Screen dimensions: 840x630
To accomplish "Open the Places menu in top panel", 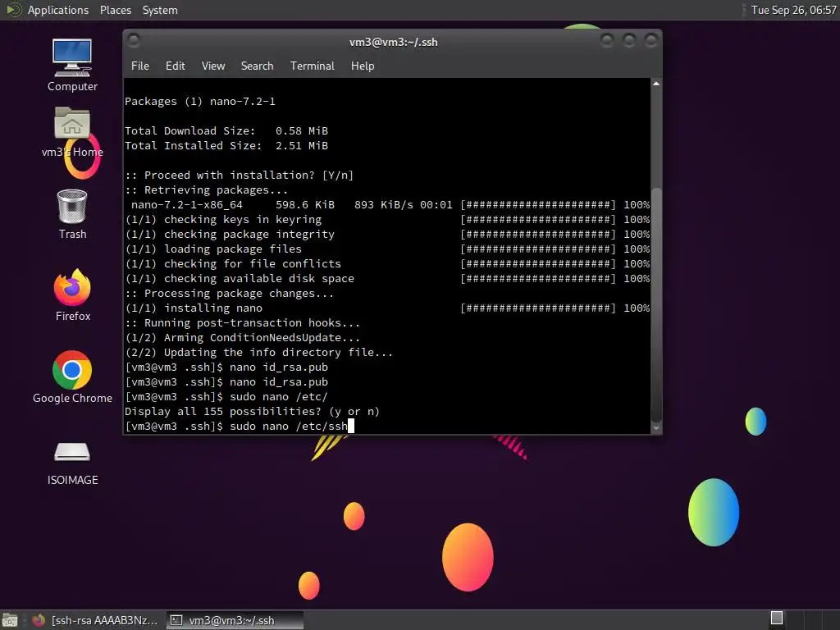I will (116, 10).
